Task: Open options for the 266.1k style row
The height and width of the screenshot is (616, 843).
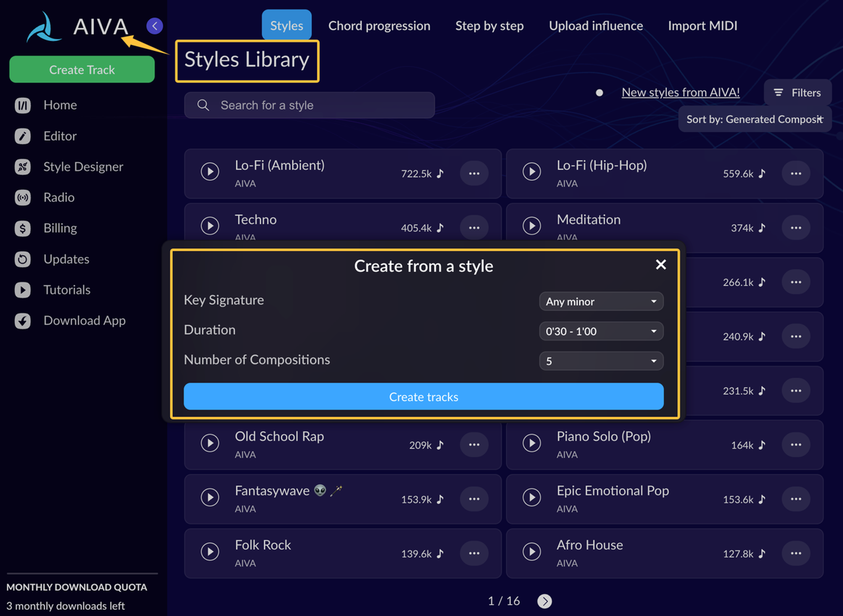Action: coord(796,282)
